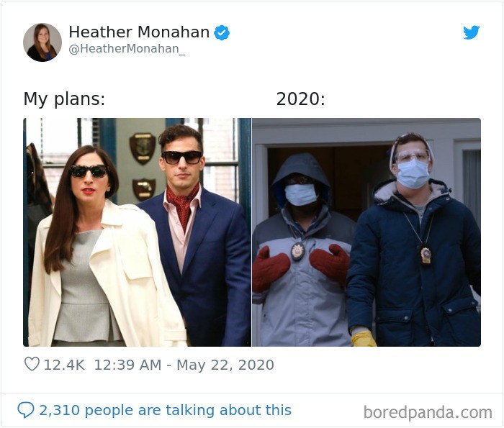This screenshot has width=504, height=428.
Task: Click the yellow glove in the right photo
Action: pos(364,338)
